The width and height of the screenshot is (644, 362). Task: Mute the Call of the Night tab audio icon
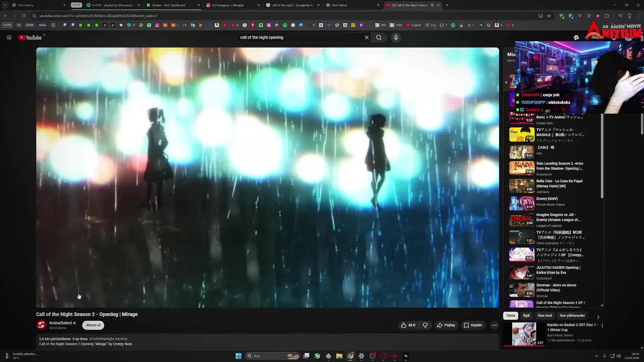coord(432,5)
